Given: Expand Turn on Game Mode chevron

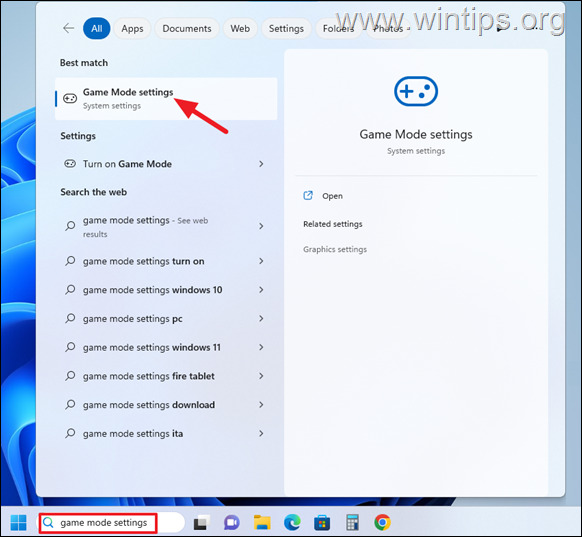Looking at the screenshot, I should click(261, 164).
